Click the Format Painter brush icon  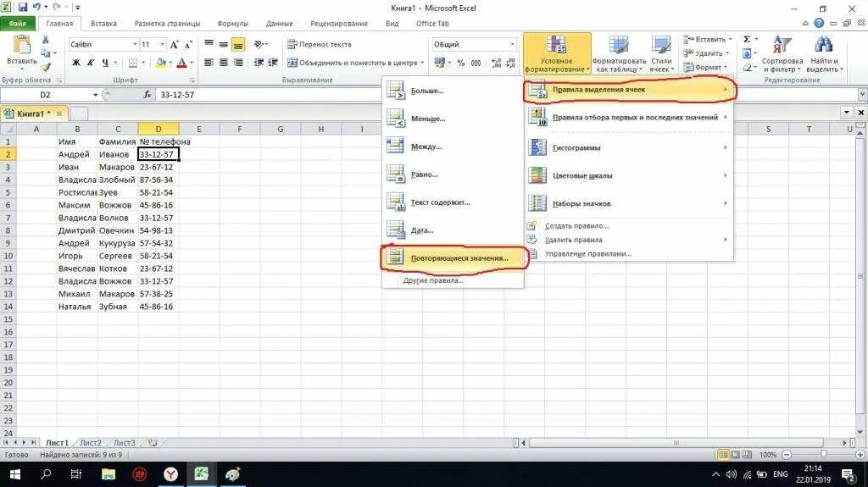[46, 67]
